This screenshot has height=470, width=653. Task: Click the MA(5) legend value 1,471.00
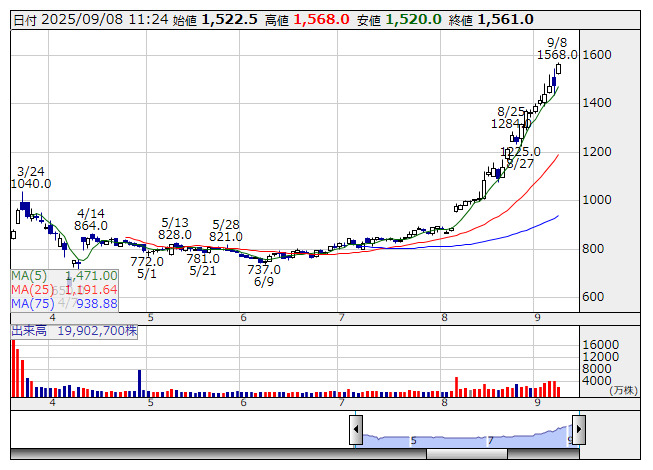coord(91,276)
